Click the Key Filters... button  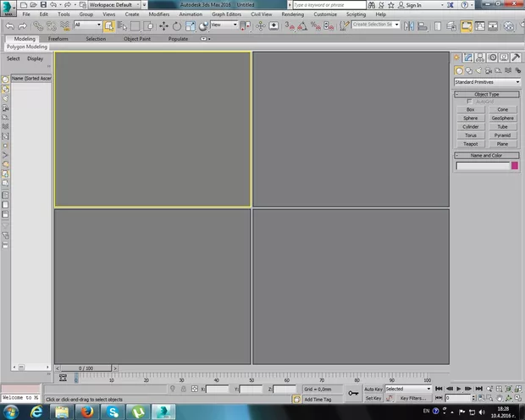412,398
